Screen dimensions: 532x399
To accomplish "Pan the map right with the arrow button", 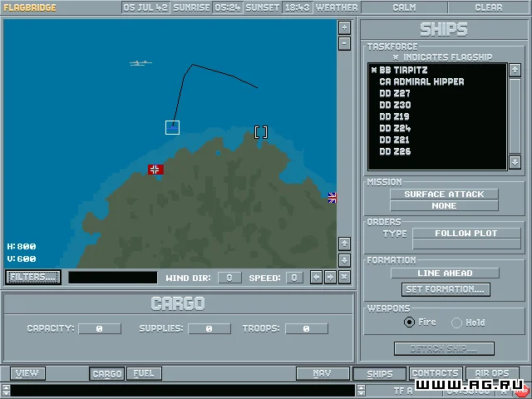I will [x=330, y=278].
